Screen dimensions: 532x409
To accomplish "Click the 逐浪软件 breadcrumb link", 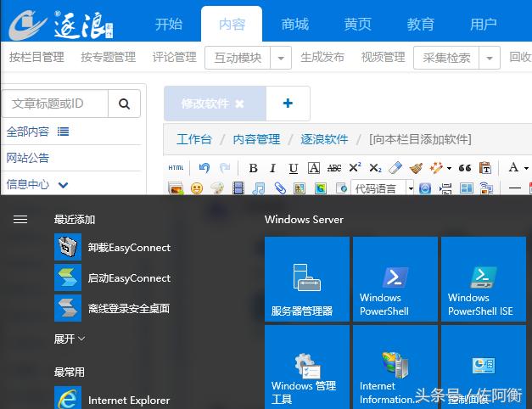I will [324, 139].
